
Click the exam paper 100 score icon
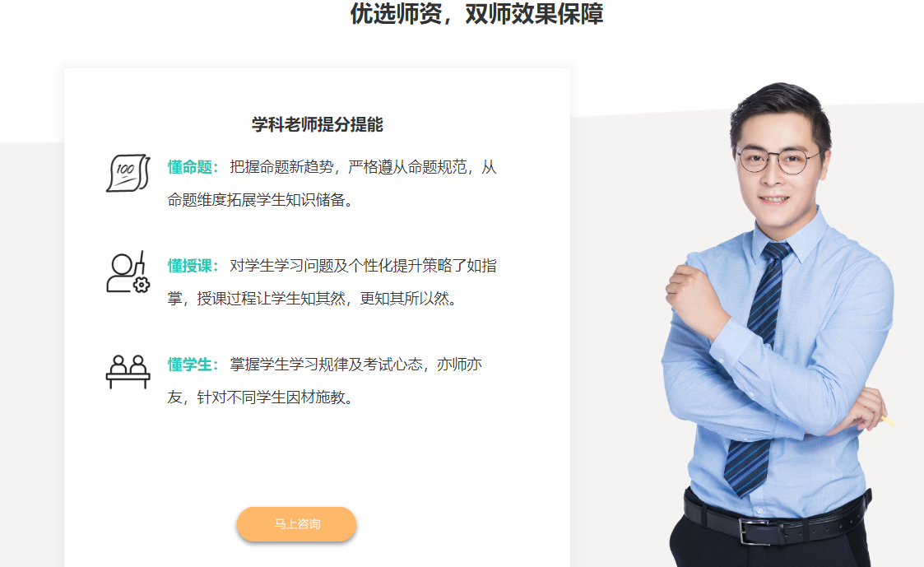click(x=128, y=173)
